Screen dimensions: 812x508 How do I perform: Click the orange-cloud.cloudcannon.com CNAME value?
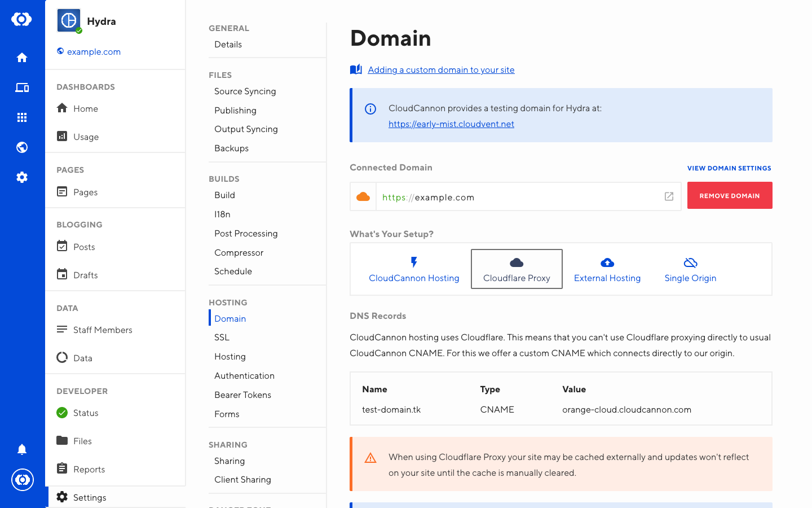pyautogui.click(x=626, y=410)
